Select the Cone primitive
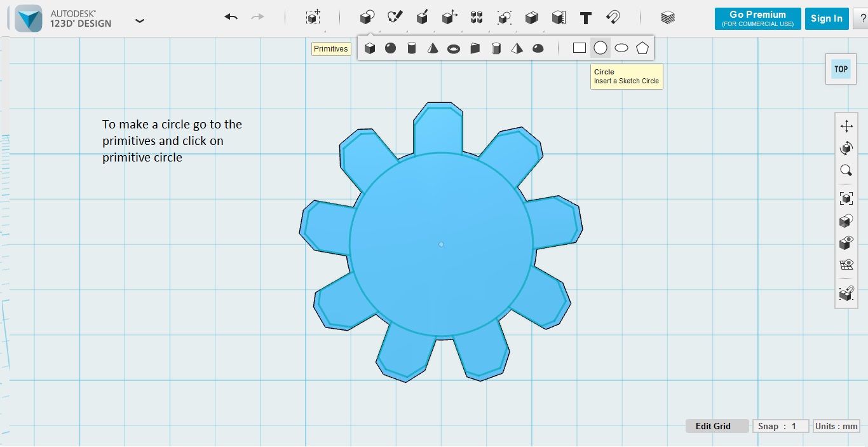 pos(433,47)
